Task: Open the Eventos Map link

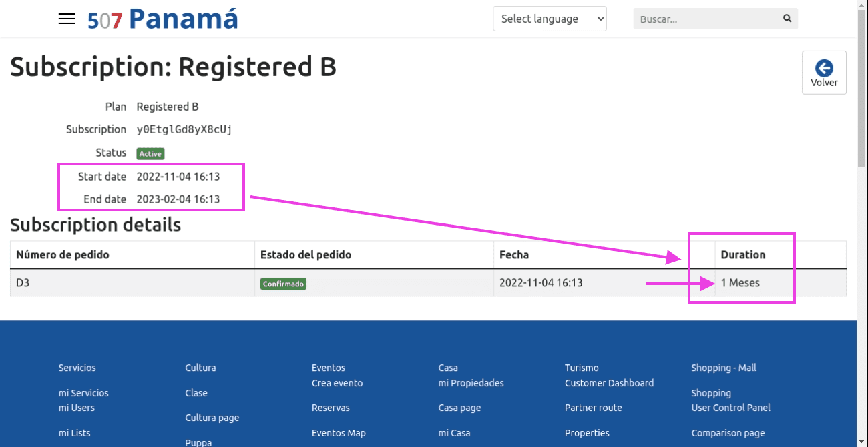Action: (x=339, y=433)
